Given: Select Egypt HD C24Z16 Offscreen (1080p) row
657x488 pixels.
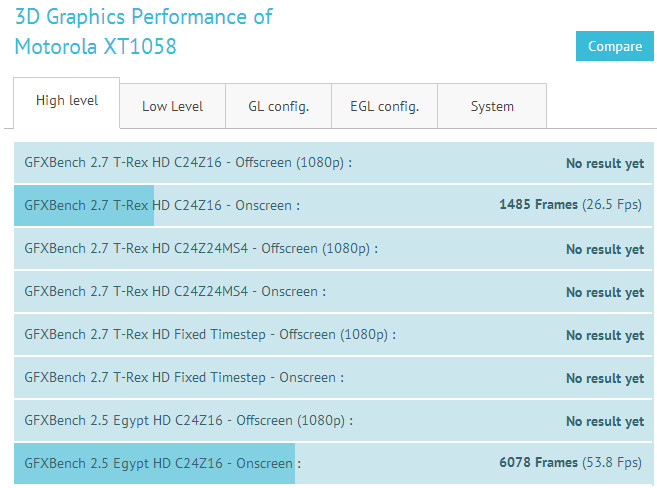Looking at the screenshot, I should (334, 421).
